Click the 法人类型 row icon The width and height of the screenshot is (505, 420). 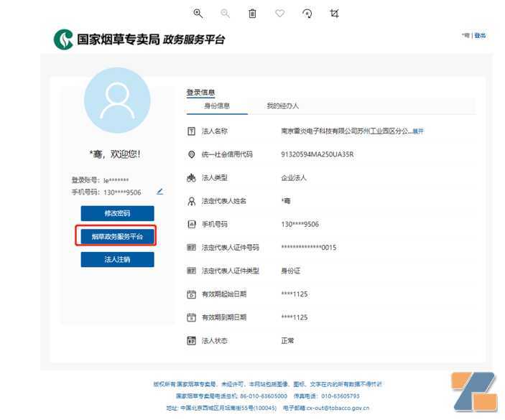pos(191,177)
